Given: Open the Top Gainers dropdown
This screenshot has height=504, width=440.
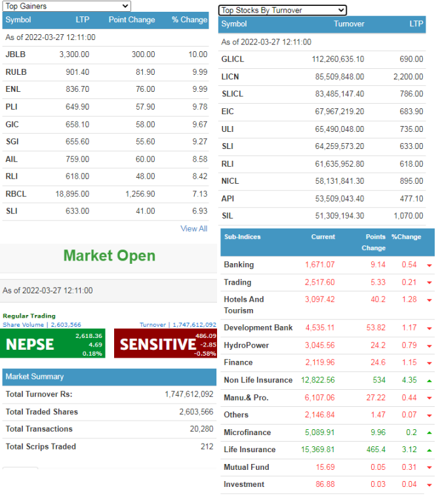Looking at the screenshot, I should [66, 6].
